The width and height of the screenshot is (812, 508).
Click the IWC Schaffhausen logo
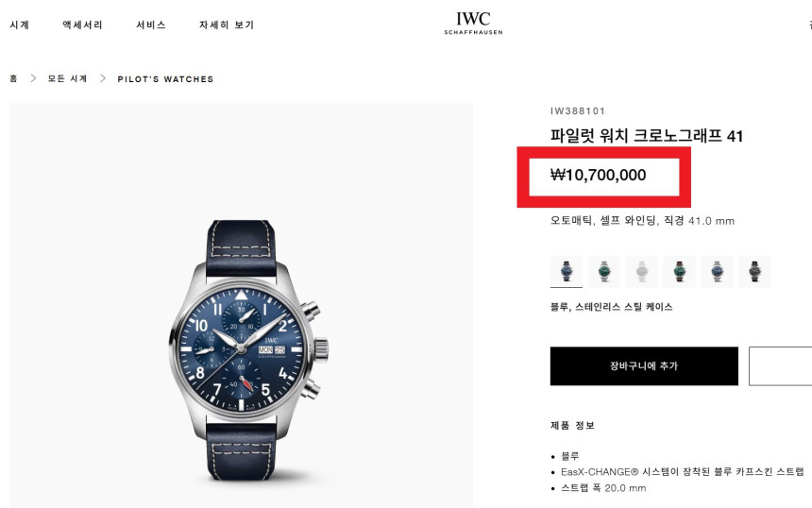[x=473, y=24]
